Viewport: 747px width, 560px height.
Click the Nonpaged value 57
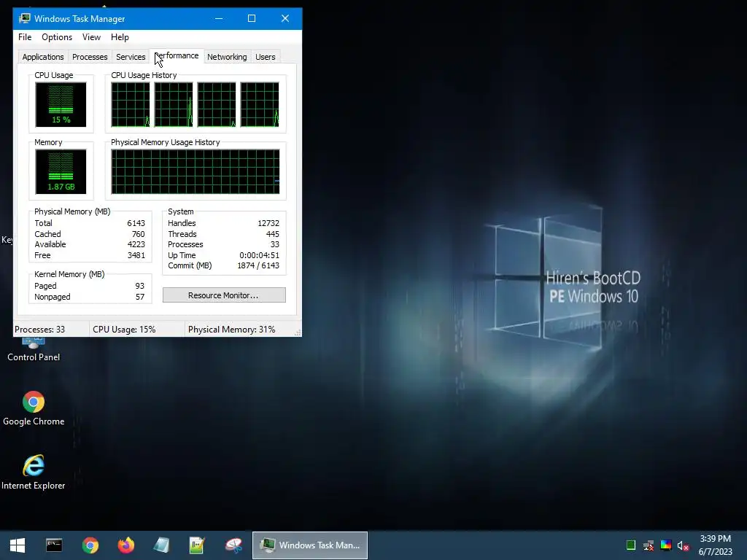tap(139, 297)
